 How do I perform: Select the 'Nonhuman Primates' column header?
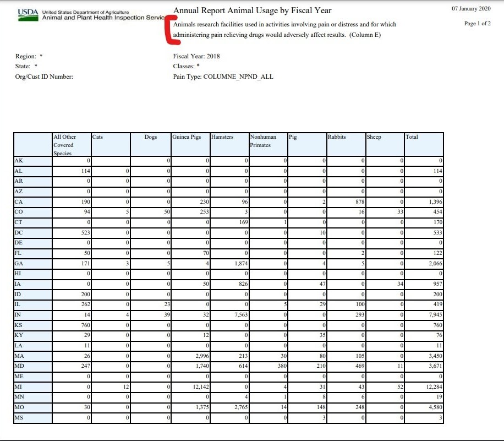pyautogui.click(x=264, y=141)
